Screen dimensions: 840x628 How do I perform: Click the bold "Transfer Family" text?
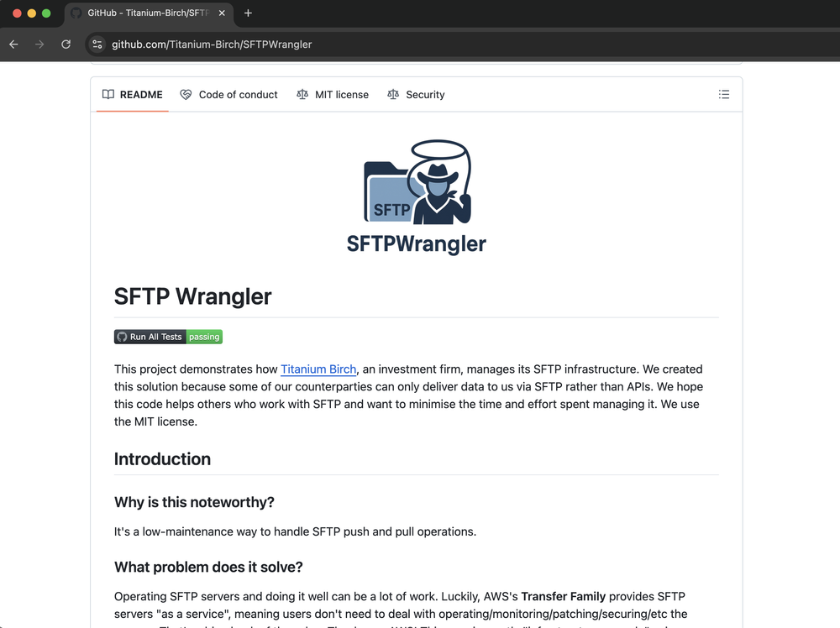[x=563, y=596]
